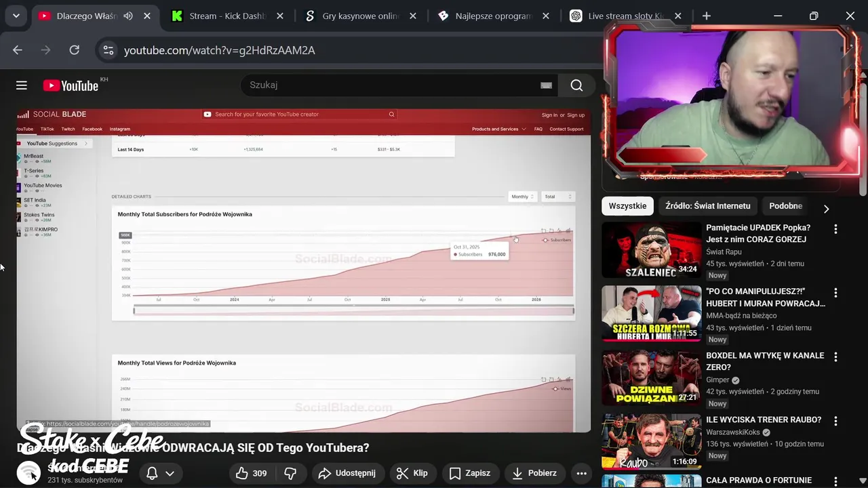Open Products and Services menu on Social Blade
The image size is (868, 488).
pyautogui.click(x=498, y=129)
